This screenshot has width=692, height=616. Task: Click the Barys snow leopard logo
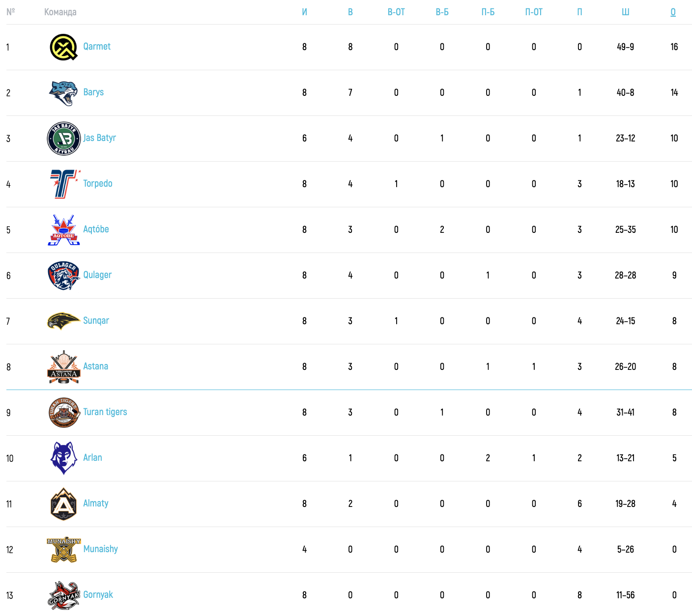pyautogui.click(x=64, y=93)
